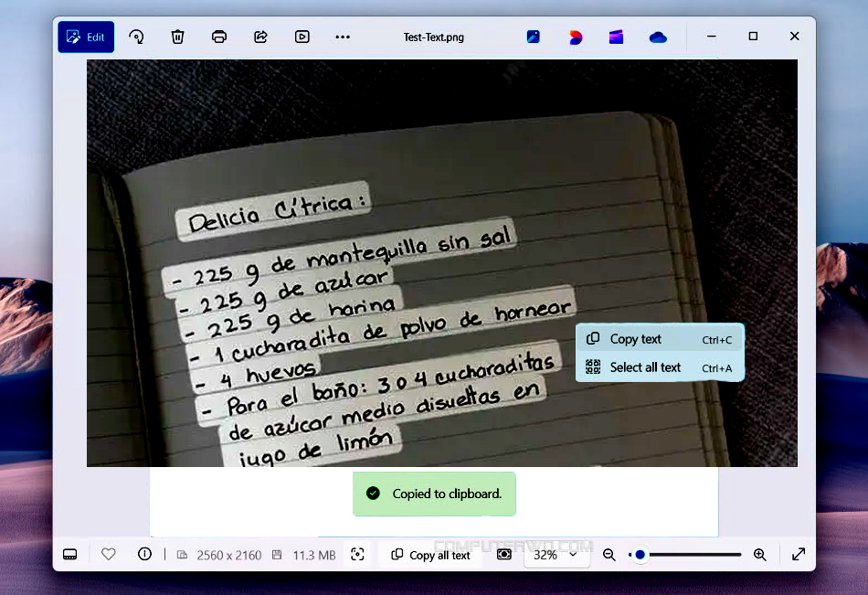The image size is (868, 595).
Task: Click the '225 g de harina' text line
Action: pyautogui.click(x=291, y=316)
